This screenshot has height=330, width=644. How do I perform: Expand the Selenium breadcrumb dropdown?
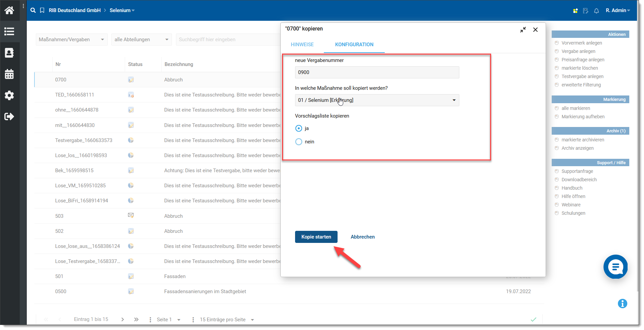click(x=122, y=10)
